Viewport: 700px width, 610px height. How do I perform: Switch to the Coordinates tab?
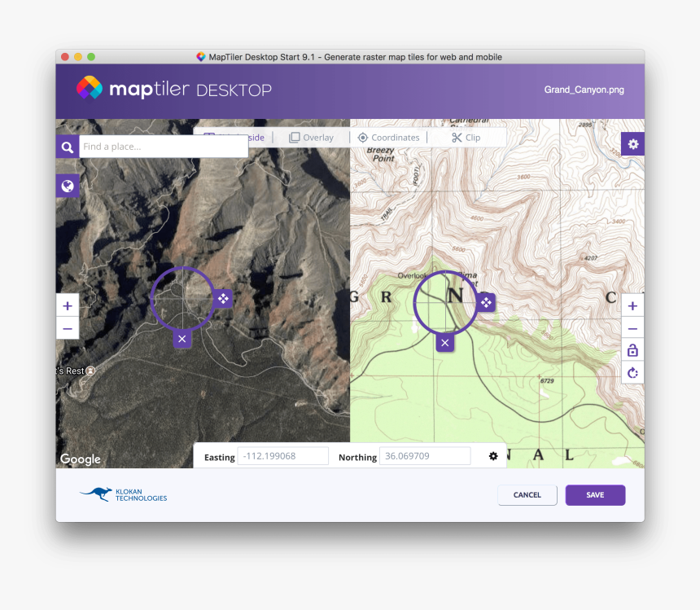(388, 138)
